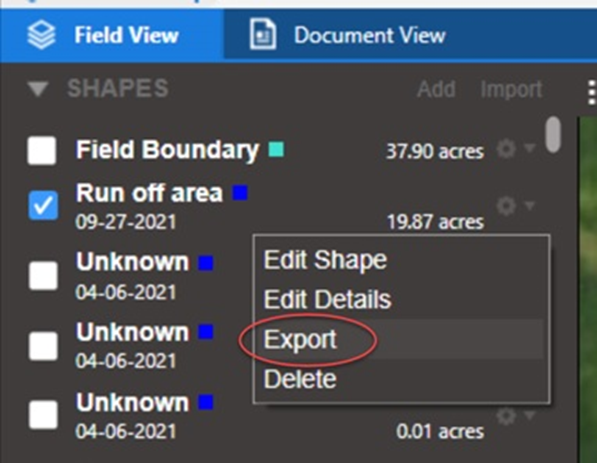Screen dimensions: 597x463
Task: Click the Field View layers icon
Action: coord(42,35)
